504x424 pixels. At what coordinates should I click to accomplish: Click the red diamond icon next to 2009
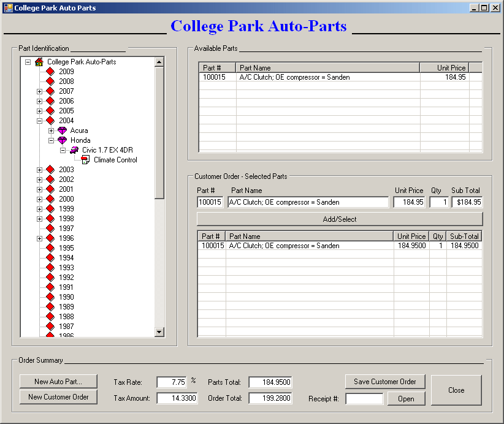50,71
